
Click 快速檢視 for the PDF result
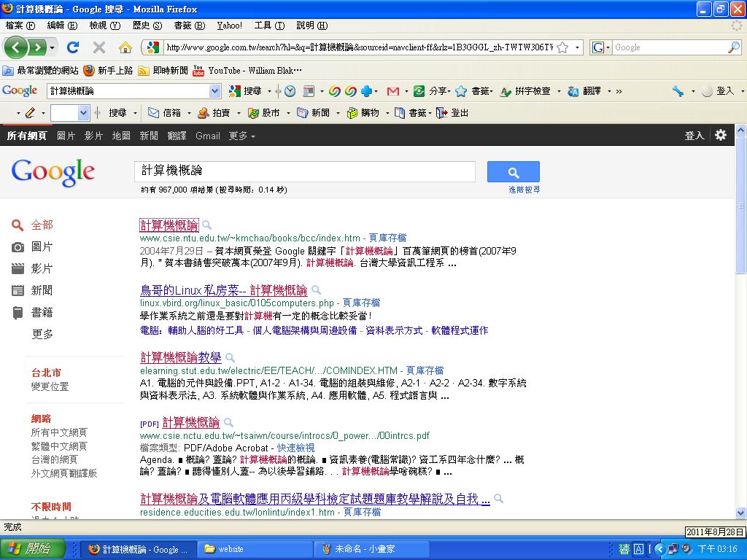296,448
